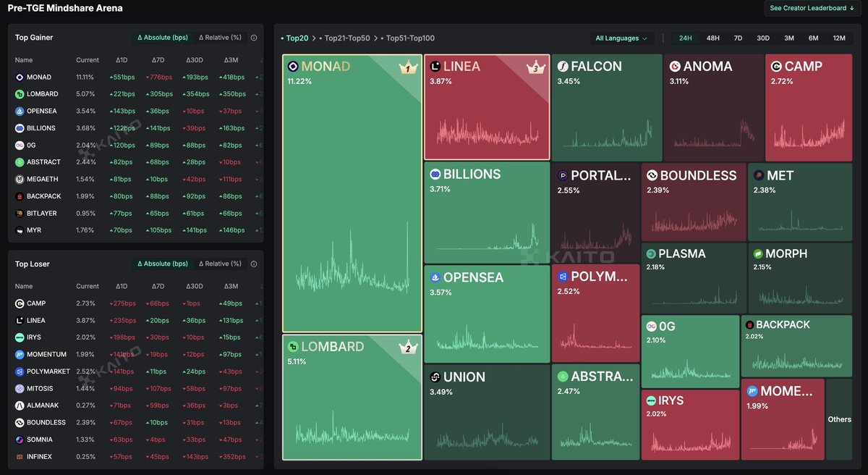This screenshot has width=868, height=475.
Task: Click the rank 1 crown on MONAD tile
Action: [x=407, y=69]
